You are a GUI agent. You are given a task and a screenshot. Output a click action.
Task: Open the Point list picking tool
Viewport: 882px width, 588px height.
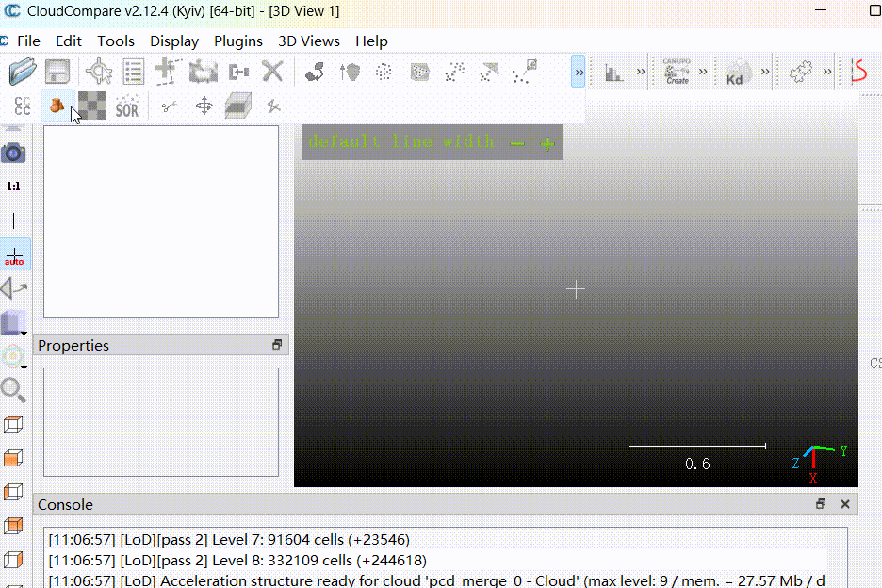pos(133,72)
